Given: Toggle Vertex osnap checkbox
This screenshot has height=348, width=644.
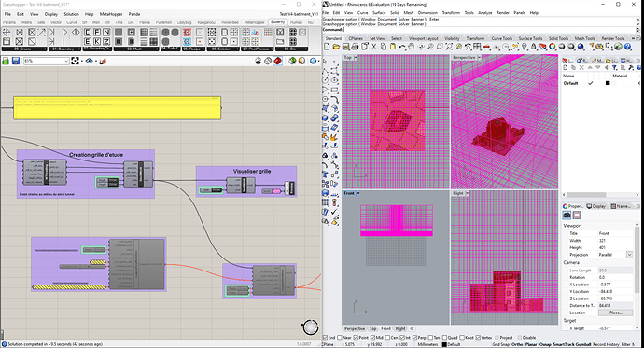Looking at the screenshot, I should 478,338.
